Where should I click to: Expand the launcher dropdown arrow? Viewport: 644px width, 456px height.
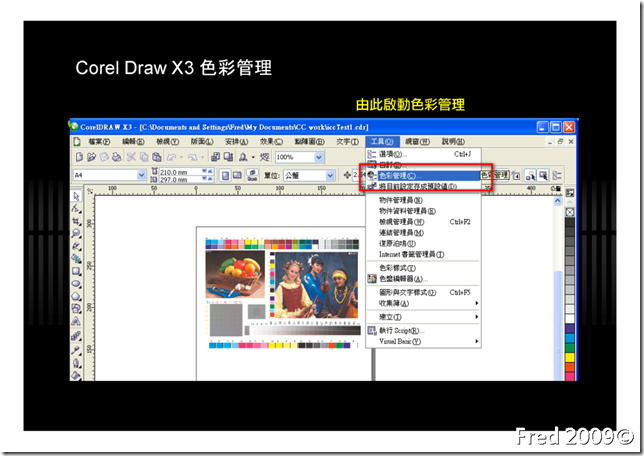click(x=253, y=157)
